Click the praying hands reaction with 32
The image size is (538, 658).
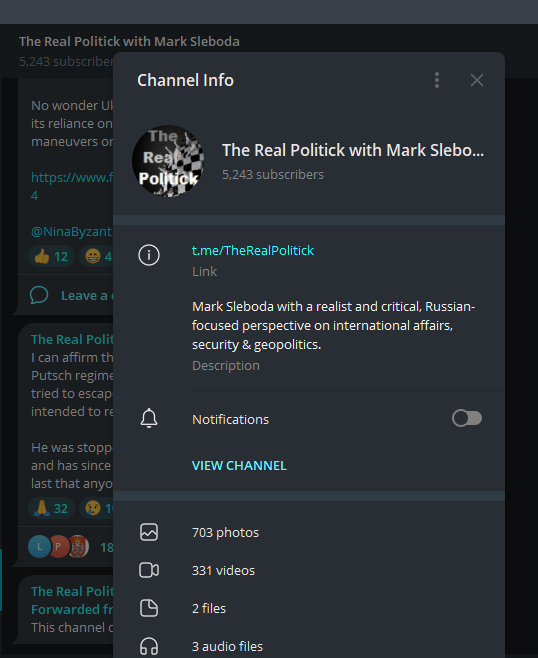tap(51, 508)
